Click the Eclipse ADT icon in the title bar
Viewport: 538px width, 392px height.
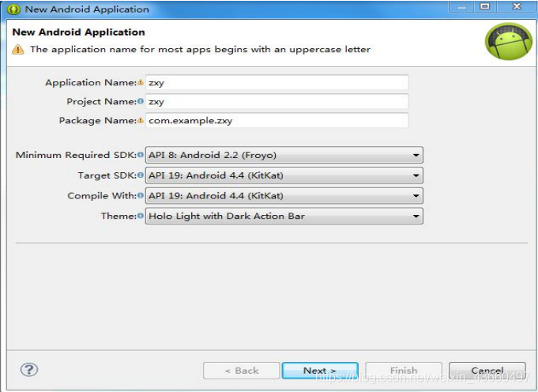pos(13,9)
